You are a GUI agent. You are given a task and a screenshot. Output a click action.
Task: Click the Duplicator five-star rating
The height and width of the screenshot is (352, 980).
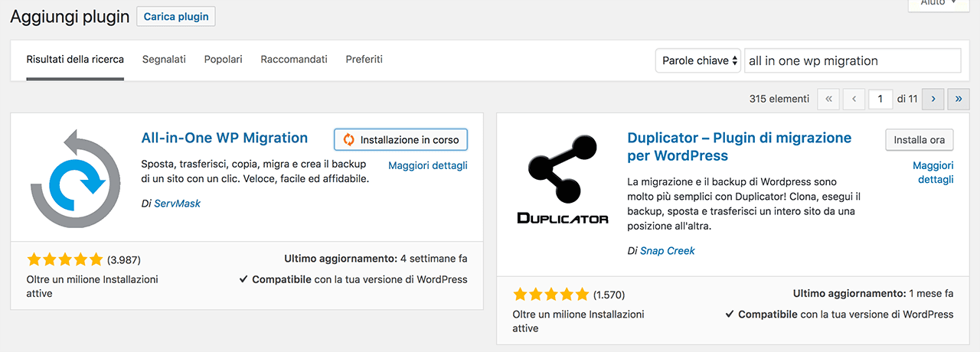click(x=550, y=294)
